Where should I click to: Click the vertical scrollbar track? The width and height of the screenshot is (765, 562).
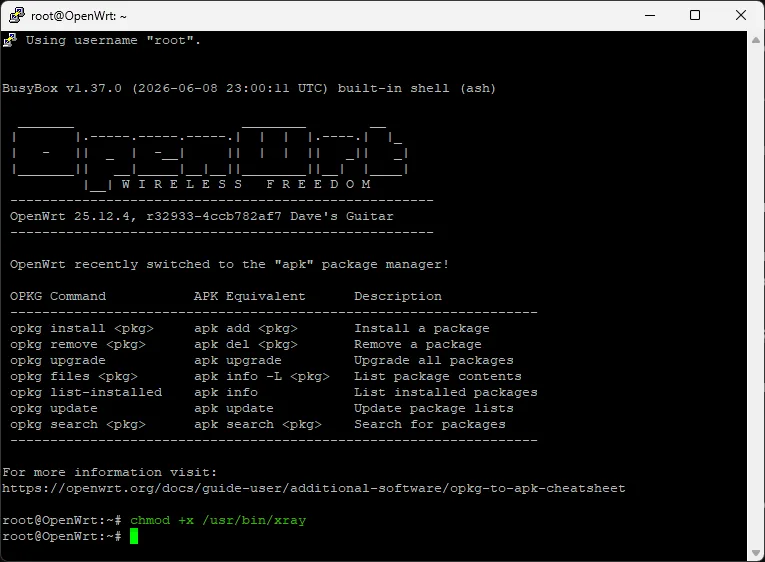pyautogui.click(x=756, y=297)
